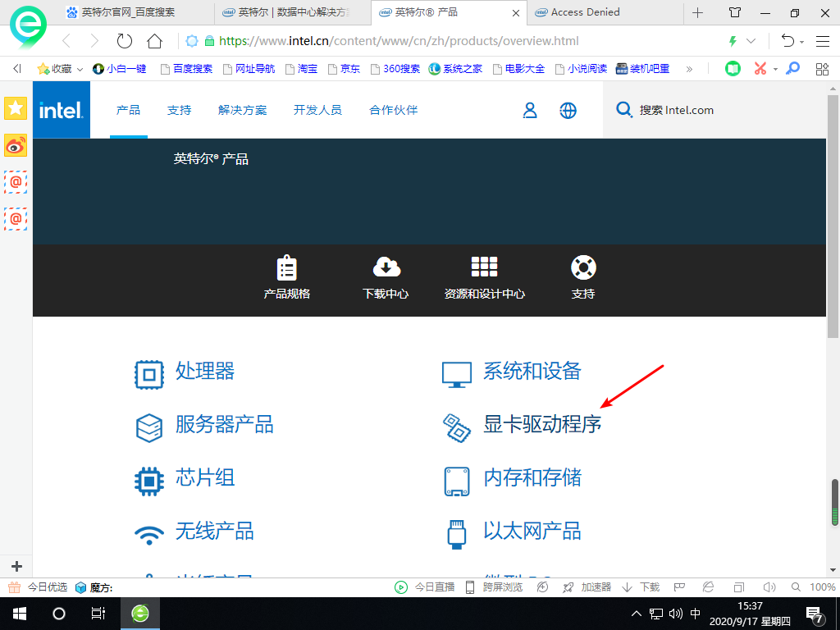Click the magnifier search icon on Intel site
Screen dimensions: 840x630
[623, 110]
